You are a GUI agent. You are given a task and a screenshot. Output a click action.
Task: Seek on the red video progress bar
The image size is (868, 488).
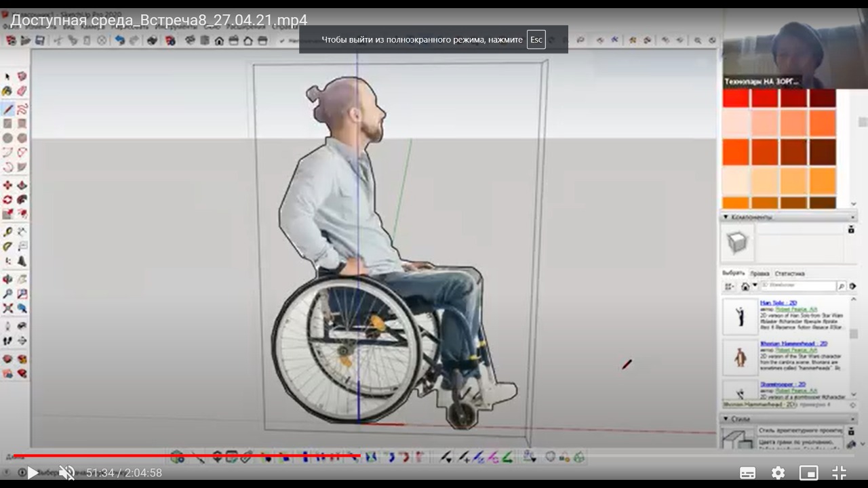[x=186, y=455]
